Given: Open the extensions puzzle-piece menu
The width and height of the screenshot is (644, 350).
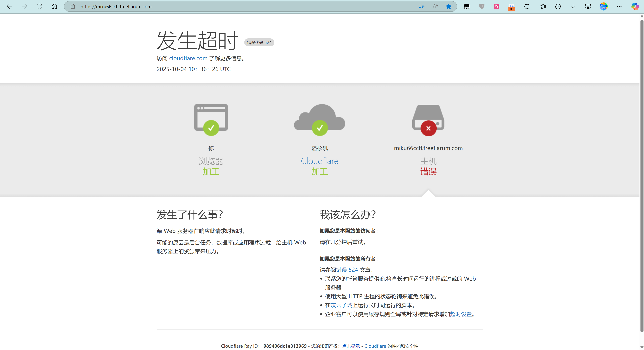Looking at the screenshot, I should (x=527, y=7).
